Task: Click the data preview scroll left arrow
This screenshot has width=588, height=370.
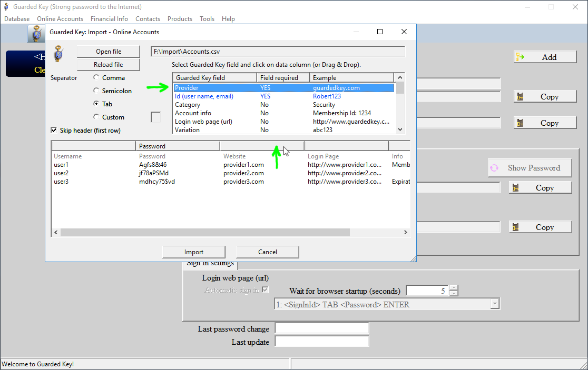Action: (x=56, y=233)
